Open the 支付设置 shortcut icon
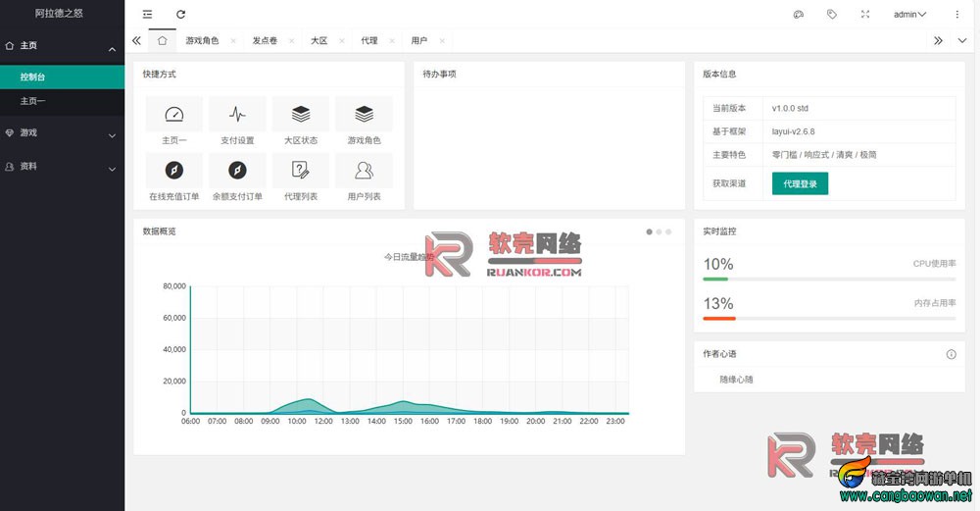 click(237, 115)
